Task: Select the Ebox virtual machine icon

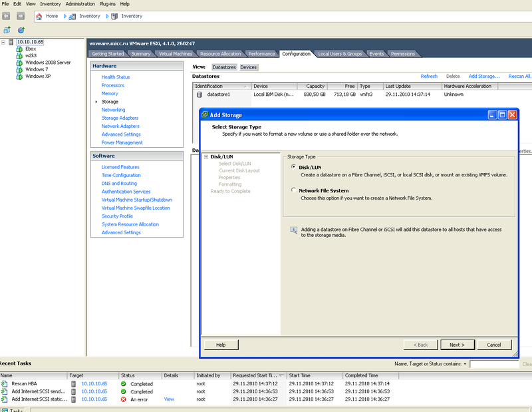Action: (20, 49)
